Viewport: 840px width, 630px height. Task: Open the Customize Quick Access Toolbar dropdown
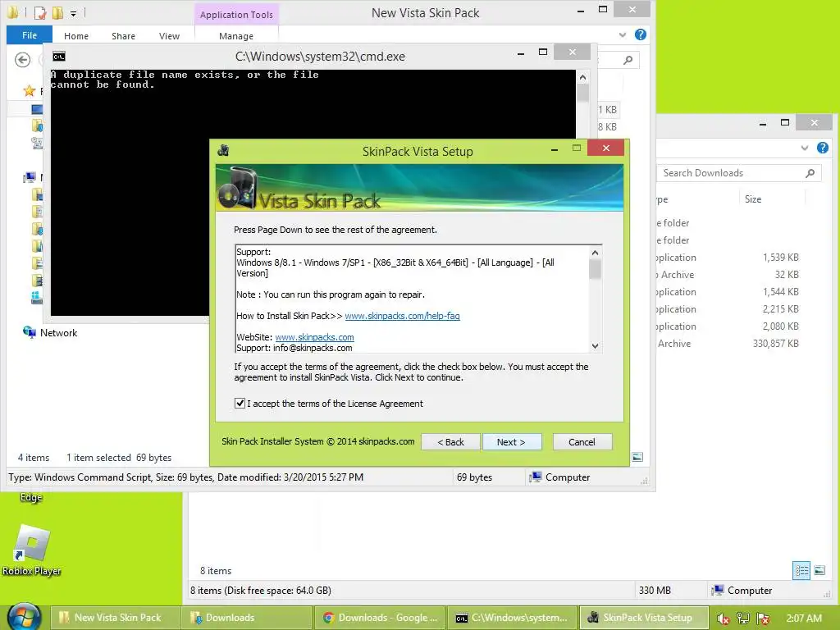(73, 13)
